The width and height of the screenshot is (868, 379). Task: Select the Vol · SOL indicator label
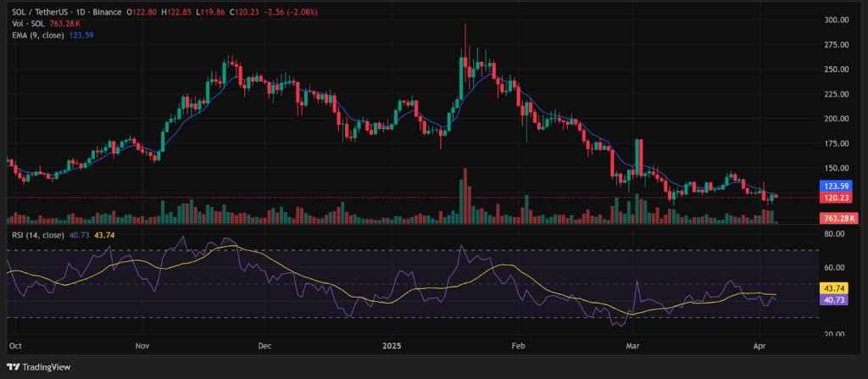point(27,25)
